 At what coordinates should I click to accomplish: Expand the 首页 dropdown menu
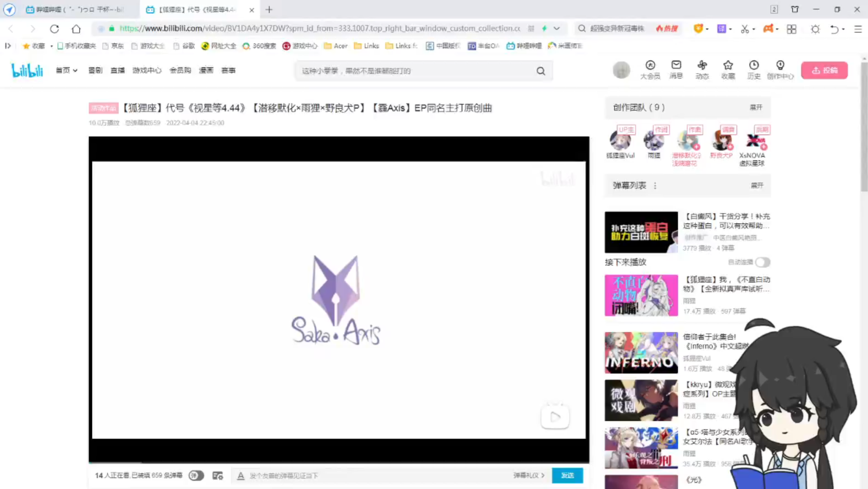67,70
